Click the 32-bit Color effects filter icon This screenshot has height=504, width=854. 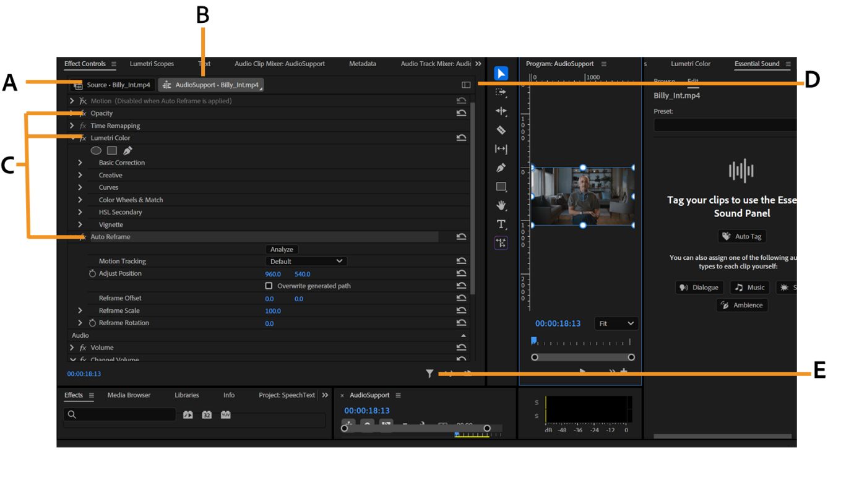tap(207, 415)
